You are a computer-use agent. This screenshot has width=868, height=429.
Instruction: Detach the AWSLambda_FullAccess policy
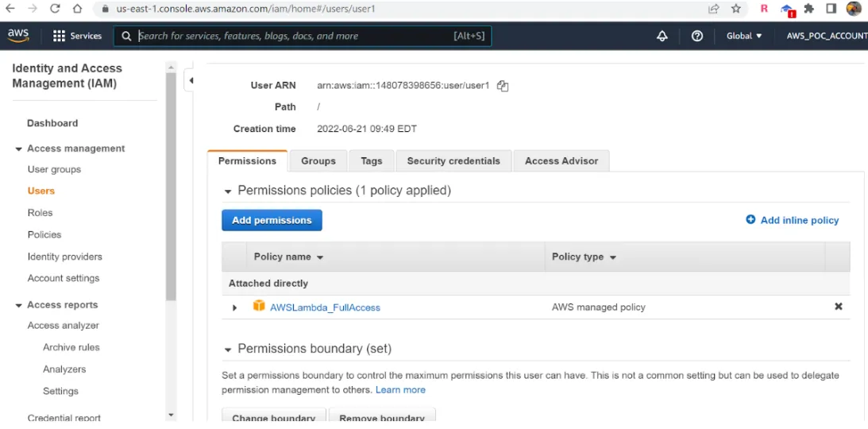point(838,306)
